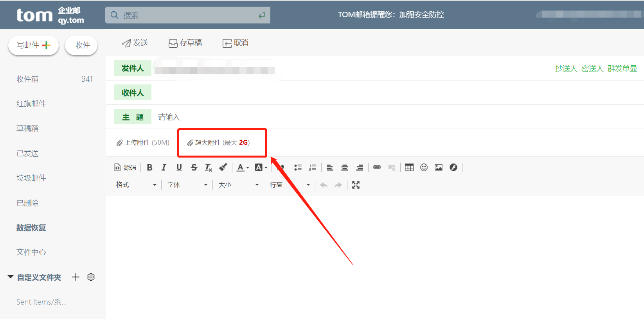The width and height of the screenshot is (644, 319).
Task: Focus the recipient address field
Action: (397, 93)
